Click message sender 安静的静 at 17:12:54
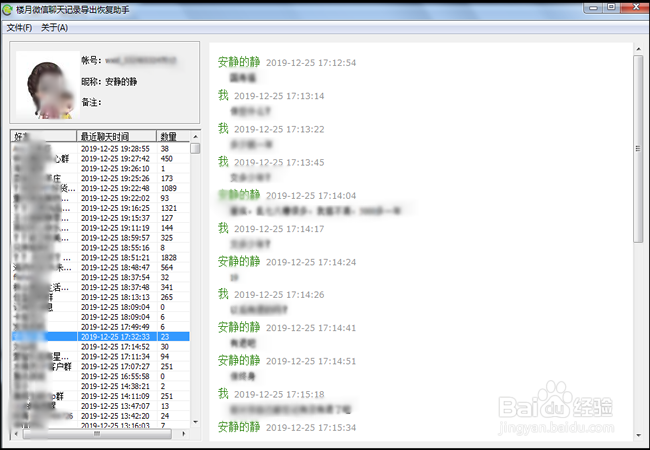Screen dimensions: 650x450 (x=239, y=62)
